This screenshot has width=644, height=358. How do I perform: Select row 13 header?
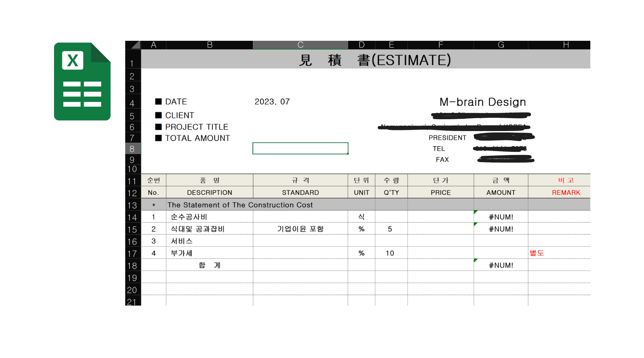coord(132,205)
